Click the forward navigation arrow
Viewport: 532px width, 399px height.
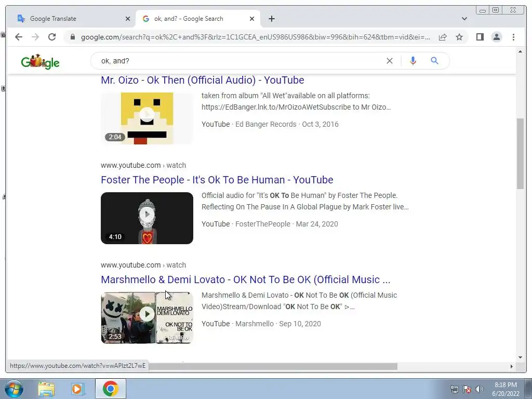point(35,37)
